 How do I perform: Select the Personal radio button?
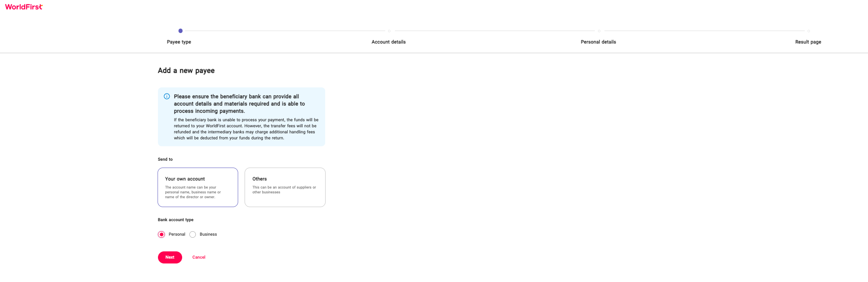tap(162, 234)
